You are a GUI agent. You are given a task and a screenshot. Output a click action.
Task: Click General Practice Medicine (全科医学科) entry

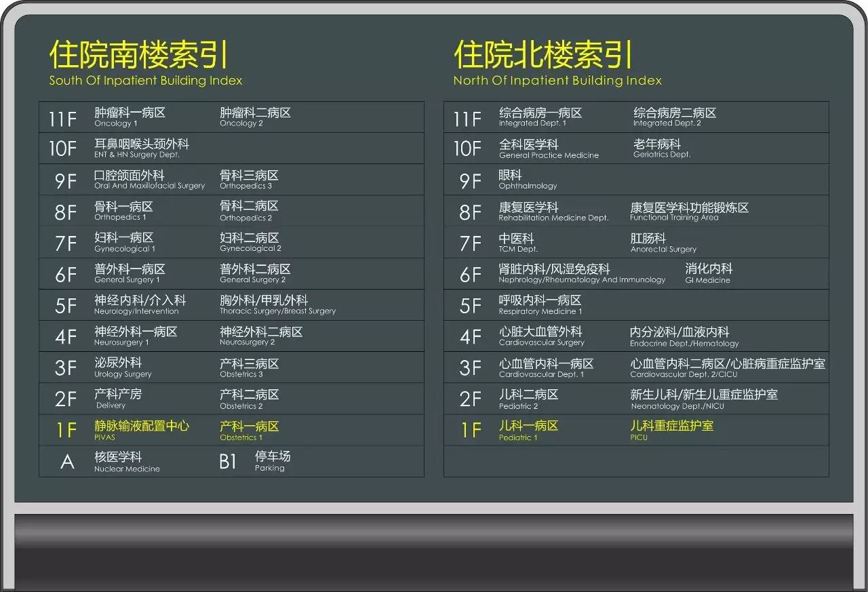click(549, 148)
